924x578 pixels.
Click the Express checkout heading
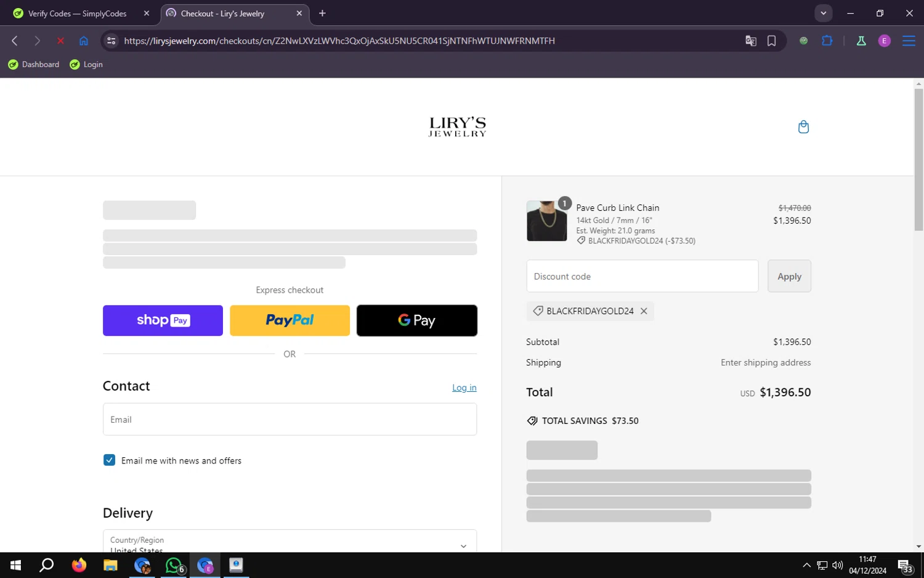pos(290,290)
